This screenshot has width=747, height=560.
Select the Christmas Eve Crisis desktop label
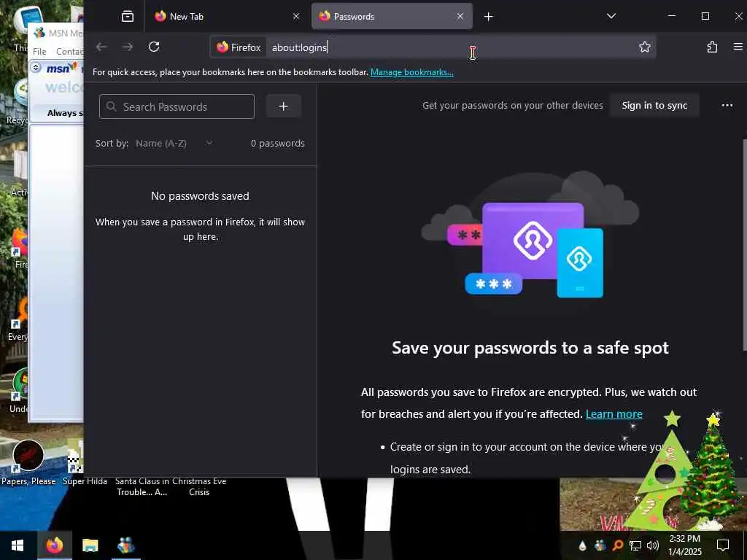coord(199,486)
